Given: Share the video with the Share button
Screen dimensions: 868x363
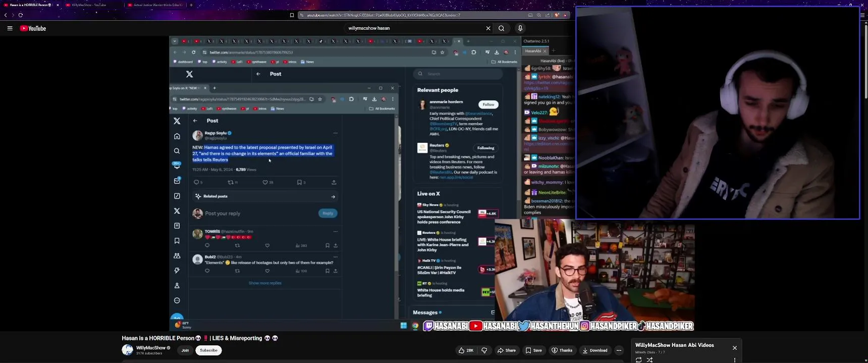Looking at the screenshot, I should (x=506, y=350).
